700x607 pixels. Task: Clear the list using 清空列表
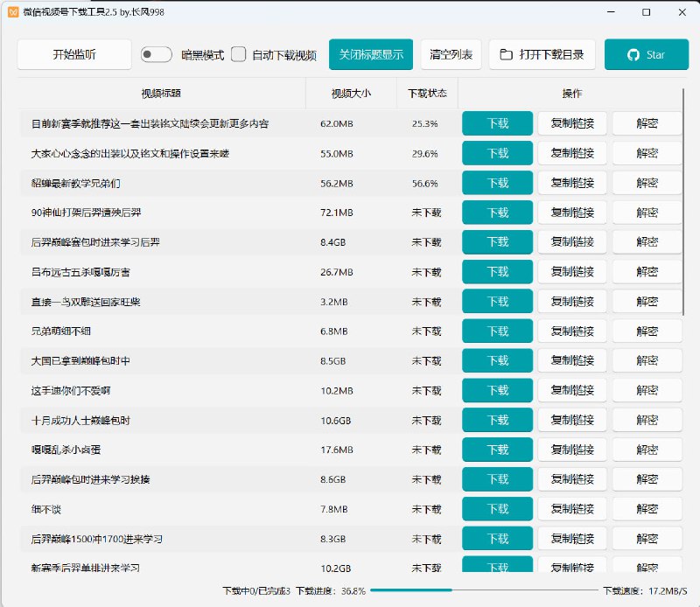click(449, 53)
